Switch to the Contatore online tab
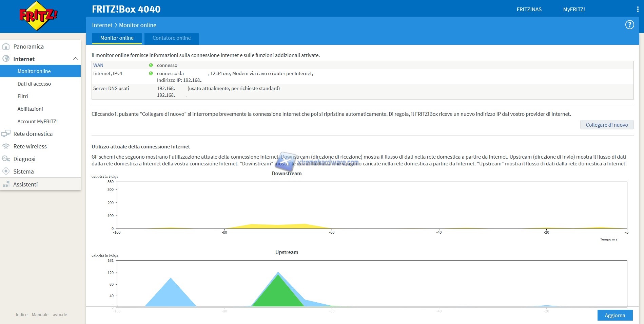Viewport: 644px width, 324px height. coord(171,38)
